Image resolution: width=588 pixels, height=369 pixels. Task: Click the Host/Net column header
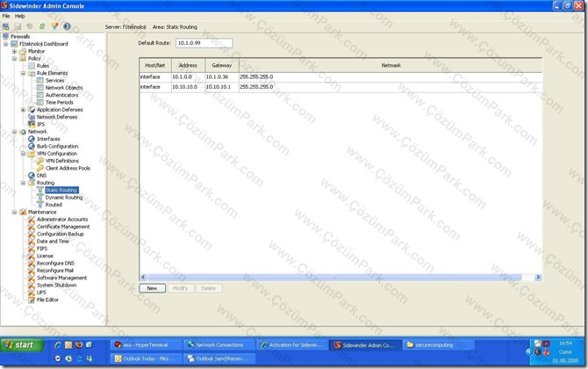(x=155, y=65)
